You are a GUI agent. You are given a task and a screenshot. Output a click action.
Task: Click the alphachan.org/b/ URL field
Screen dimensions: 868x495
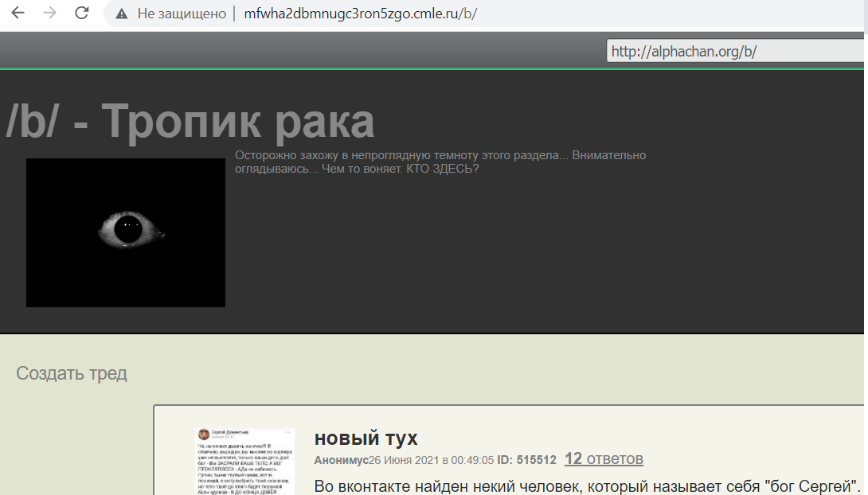[x=733, y=52]
